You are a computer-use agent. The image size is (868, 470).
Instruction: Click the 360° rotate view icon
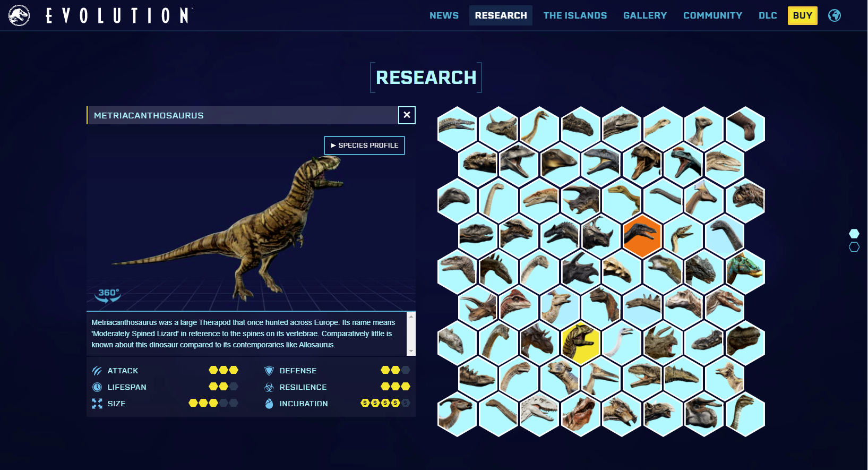pos(108,295)
